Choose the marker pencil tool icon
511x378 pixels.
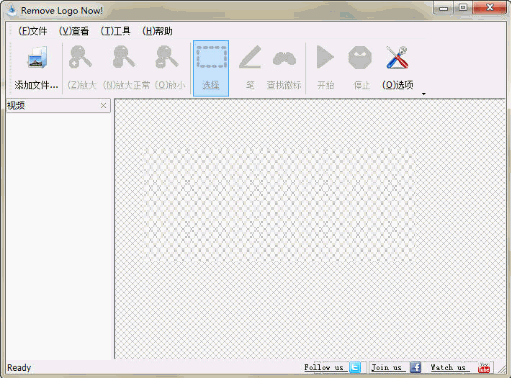point(250,58)
